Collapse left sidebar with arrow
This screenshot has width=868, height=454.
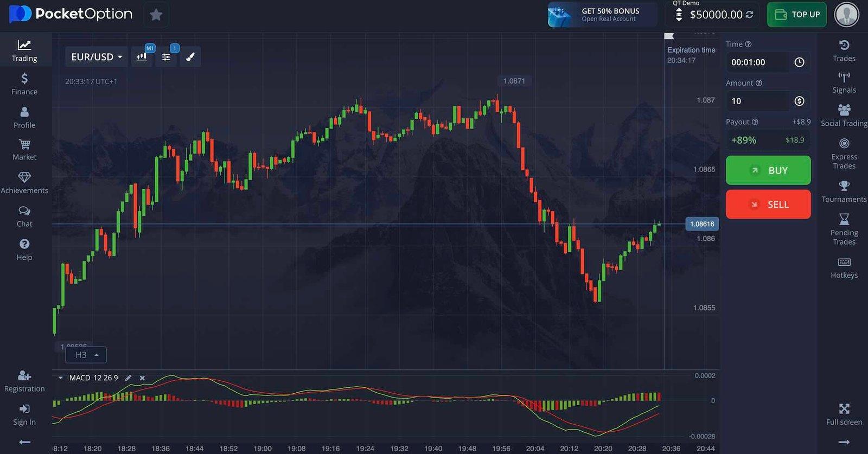coord(24,442)
